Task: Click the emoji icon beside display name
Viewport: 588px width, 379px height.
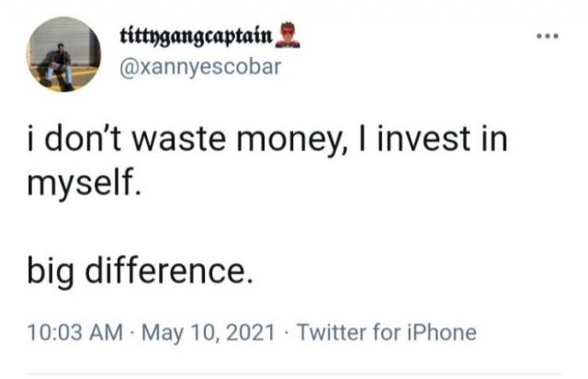Action: [x=287, y=38]
